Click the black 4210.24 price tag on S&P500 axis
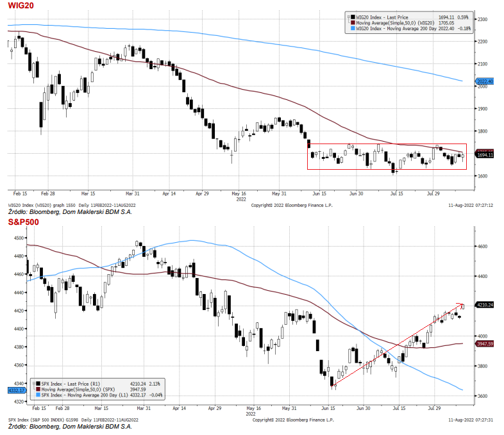504x435 pixels. tap(485, 305)
